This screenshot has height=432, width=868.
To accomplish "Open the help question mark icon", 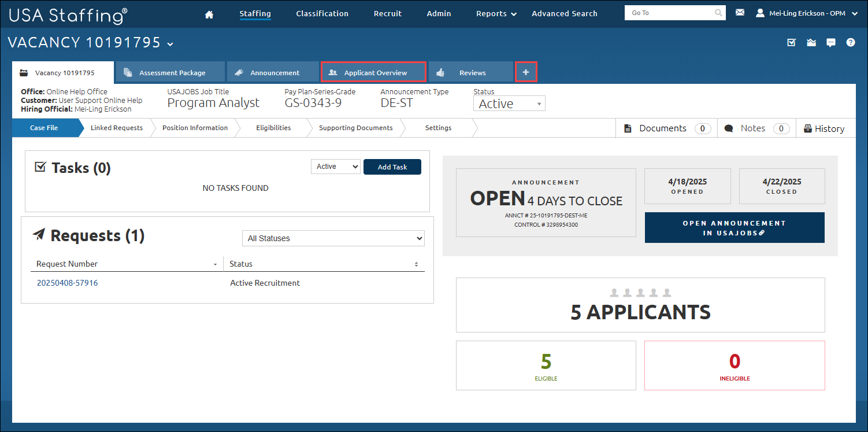I will [851, 42].
